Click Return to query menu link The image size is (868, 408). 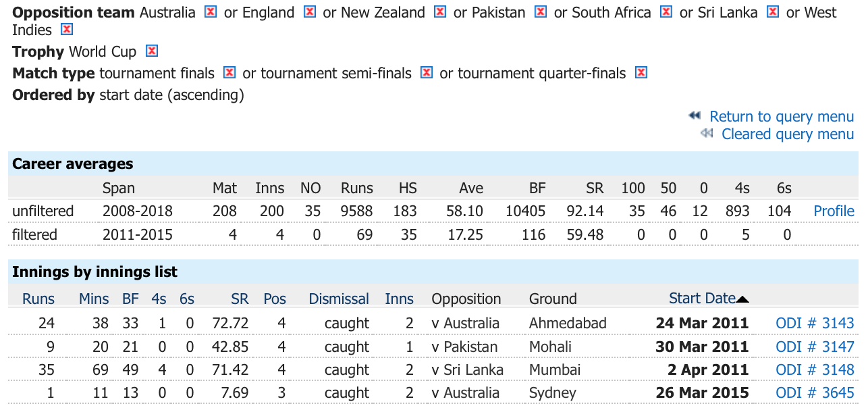[782, 117]
